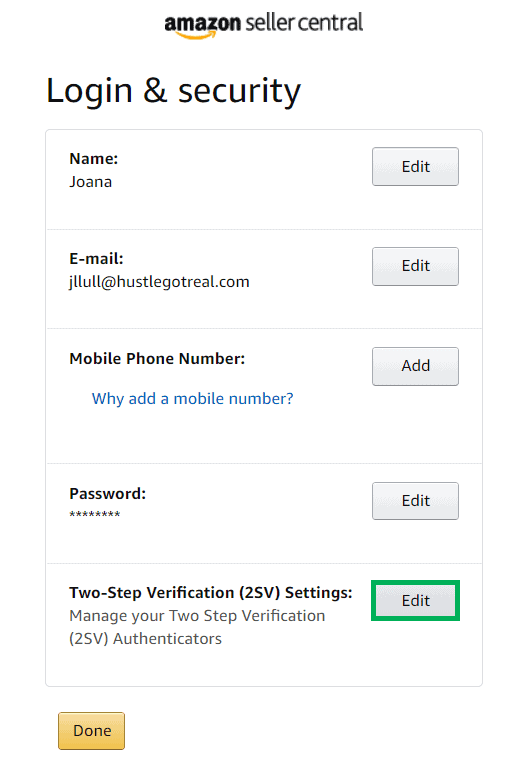Click Edit next to the E-mail address

(415, 266)
